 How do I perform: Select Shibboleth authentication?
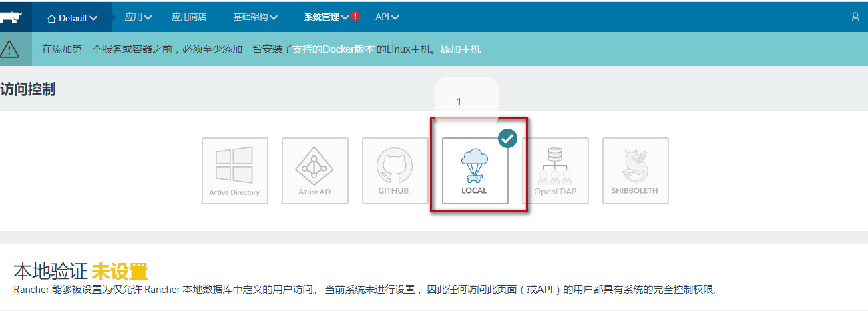[635, 171]
